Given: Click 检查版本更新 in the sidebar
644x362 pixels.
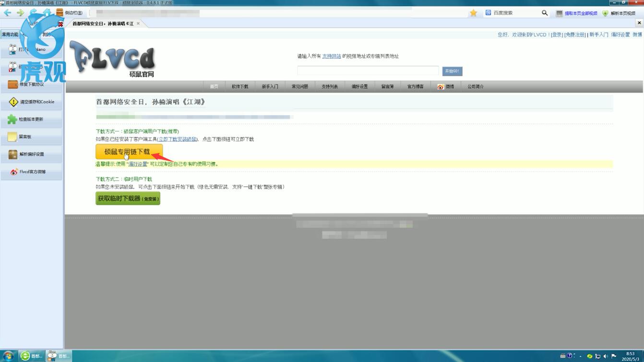Looking at the screenshot, I should (31, 119).
